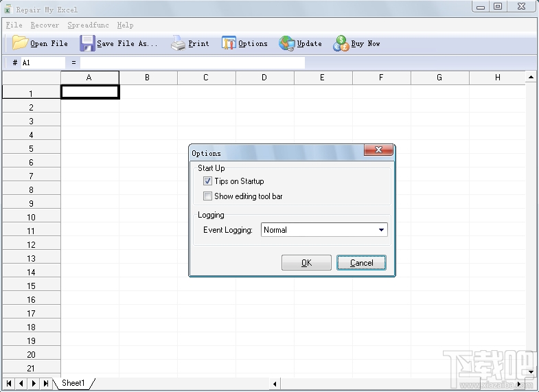Go to the previous sheet using the arrow
This screenshot has height=392, width=539.
[21, 383]
